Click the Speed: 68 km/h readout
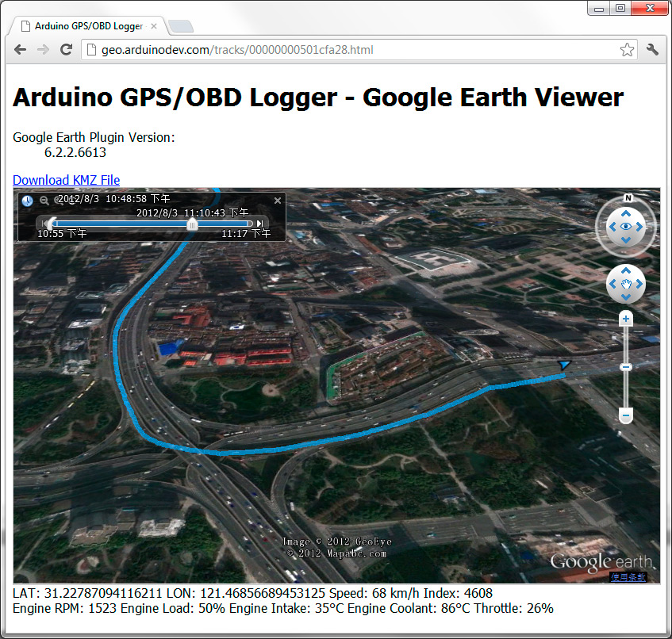 coord(374,593)
